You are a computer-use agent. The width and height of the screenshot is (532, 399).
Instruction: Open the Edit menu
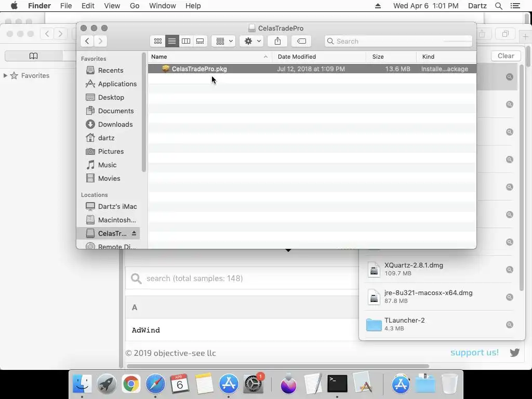[x=88, y=6]
